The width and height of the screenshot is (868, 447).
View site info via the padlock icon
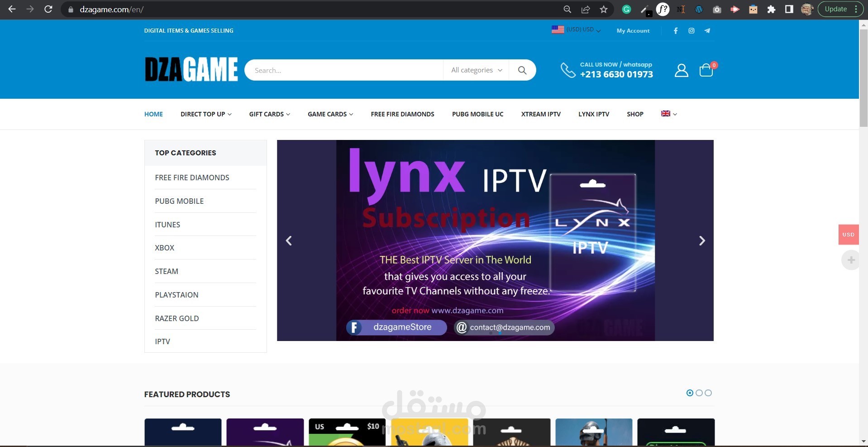71,10
